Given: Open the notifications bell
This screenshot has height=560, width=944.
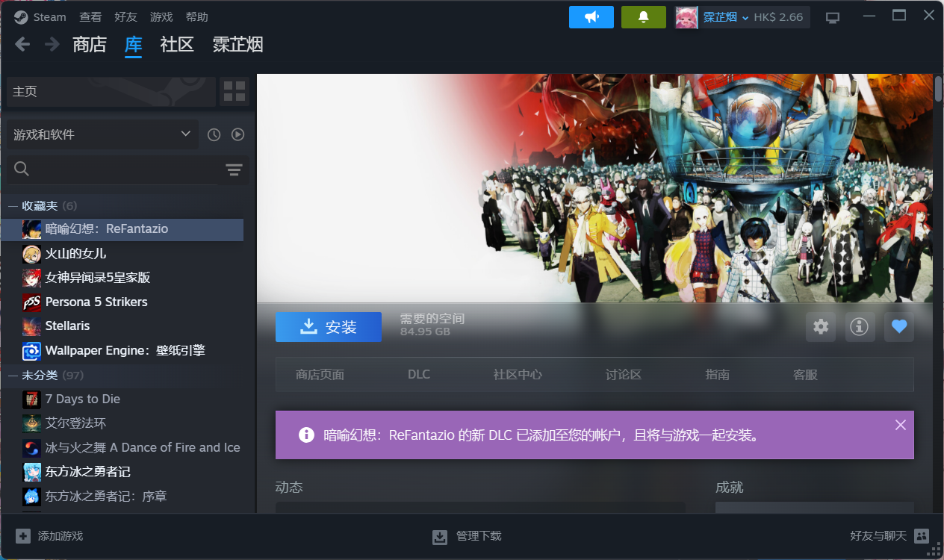Looking at the screenshot, I should [x=644, y=17].
